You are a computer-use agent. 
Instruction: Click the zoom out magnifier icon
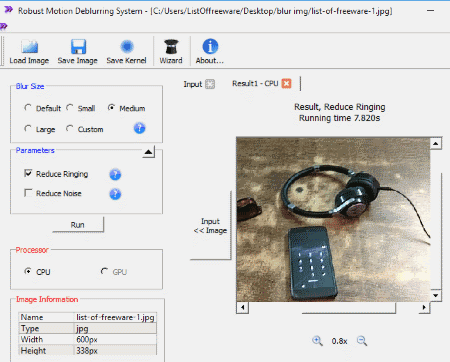coord(362,341)
